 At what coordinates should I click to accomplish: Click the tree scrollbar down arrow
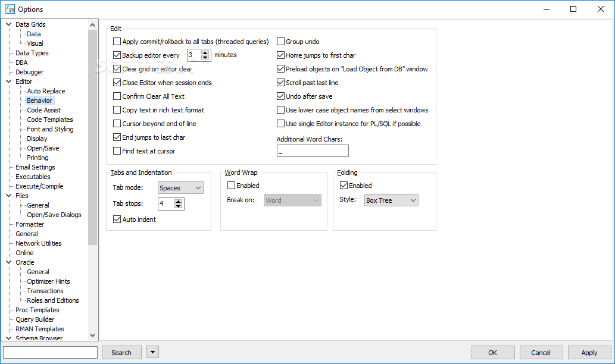(x=92, y=335)
